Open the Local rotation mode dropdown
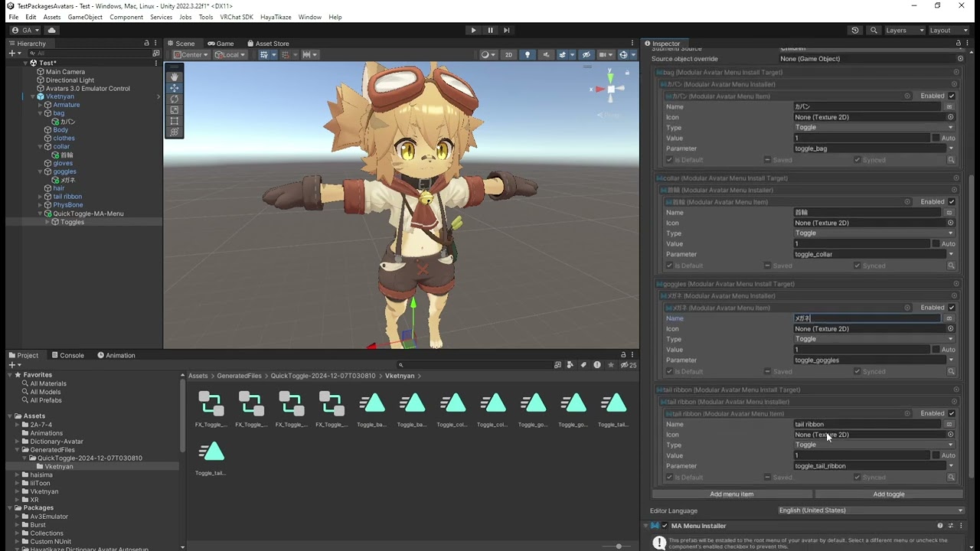 pyautogui.click(x=230, y=55)
